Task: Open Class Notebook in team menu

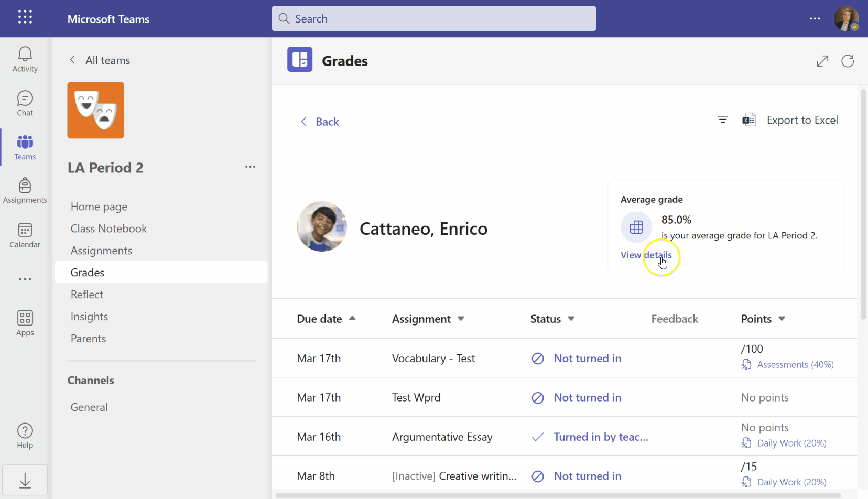Action: coord(108,229)
